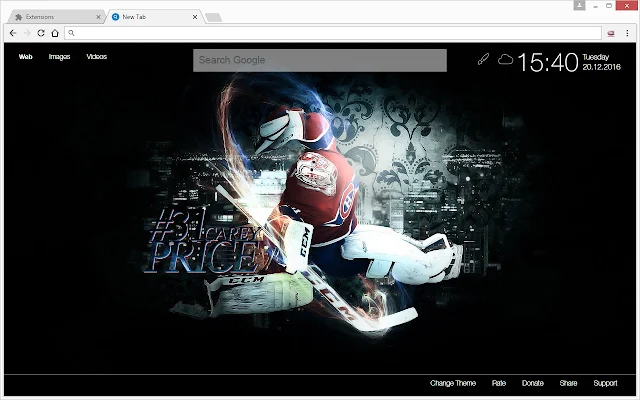The width and height of the screenshot is (640, 400).
Task: Close the Extensions tab
Action: [x=98, y=17]
